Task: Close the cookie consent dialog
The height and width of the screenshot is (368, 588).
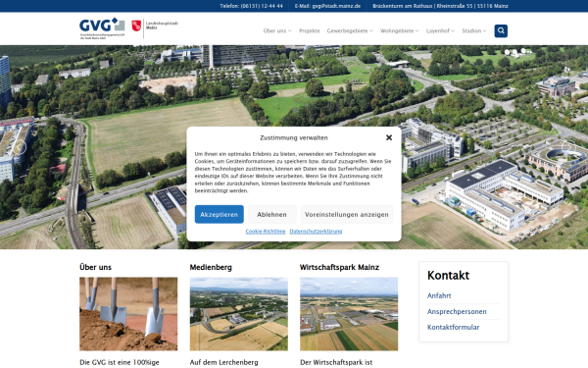Action: tap(389, 137)
